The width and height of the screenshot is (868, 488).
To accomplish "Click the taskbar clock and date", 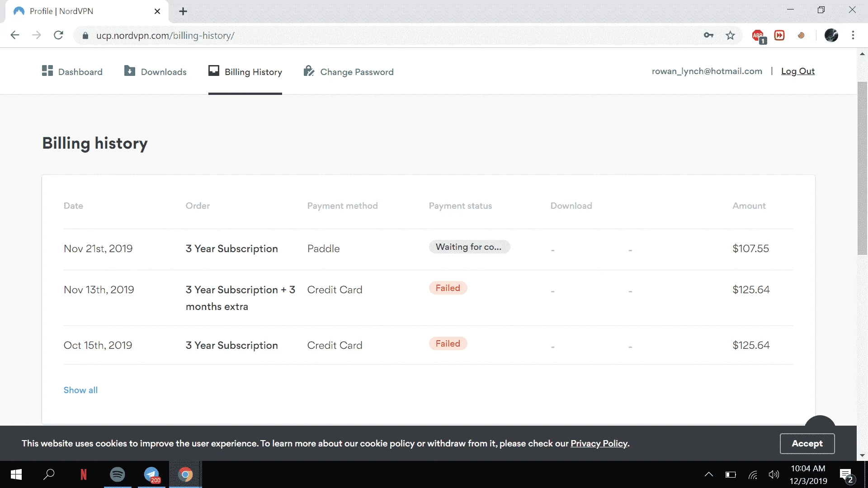I will [x=808, y=474].
